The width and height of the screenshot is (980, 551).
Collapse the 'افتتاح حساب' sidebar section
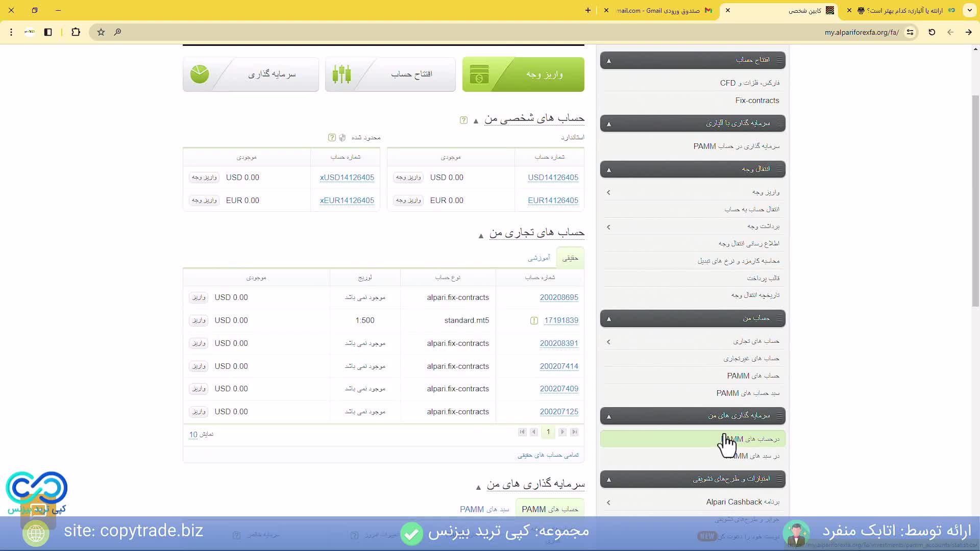click(x=608, y=61)
